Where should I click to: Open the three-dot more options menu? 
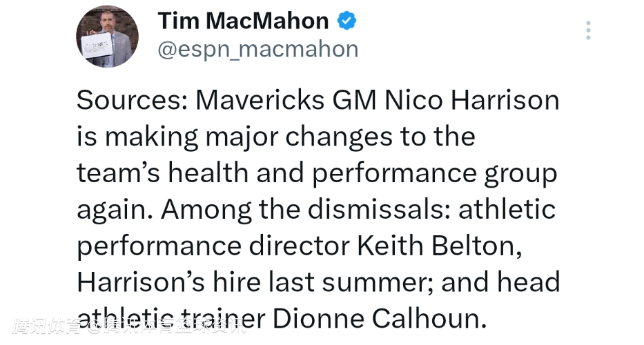(x=588, y=30)
